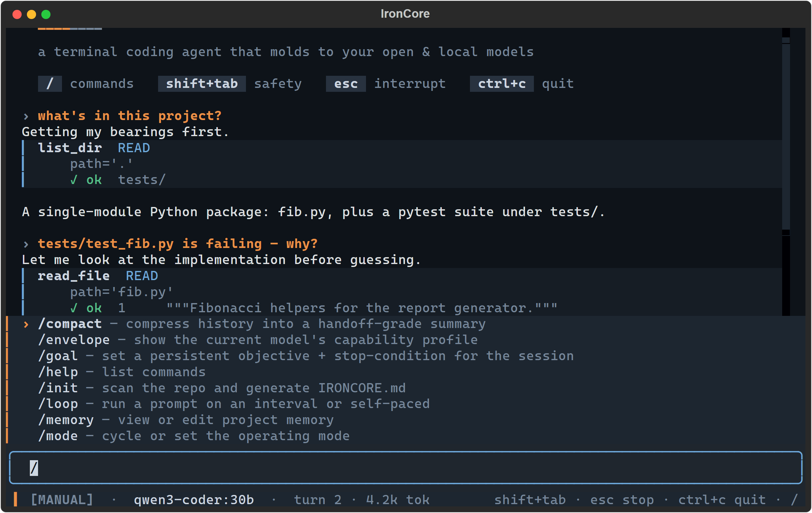
Task: Select the /loop command
Action: point(406,404)
